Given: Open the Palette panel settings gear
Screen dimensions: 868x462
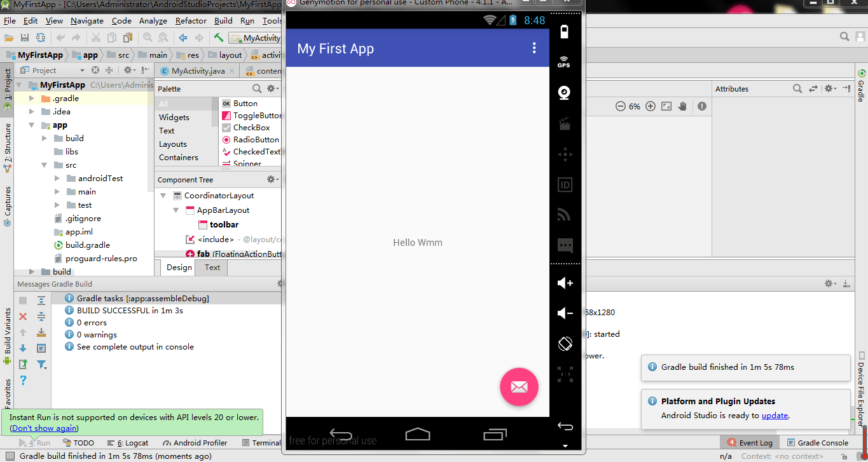Looking at the screenshot, I should [272, 88].
